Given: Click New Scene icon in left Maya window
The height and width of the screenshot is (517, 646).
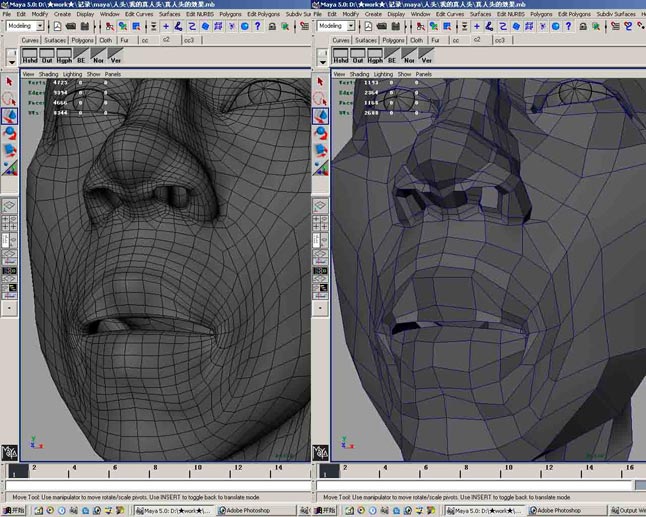Looking at the screenshot, I should tap(58, 26).
